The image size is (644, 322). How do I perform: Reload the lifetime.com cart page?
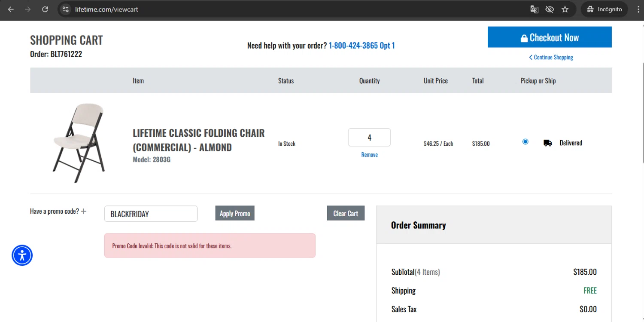pos(45,9)
